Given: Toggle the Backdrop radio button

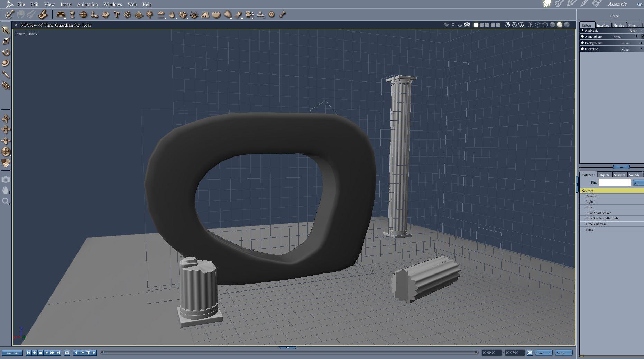Looking at the screenshot, I should click(582, 49).
